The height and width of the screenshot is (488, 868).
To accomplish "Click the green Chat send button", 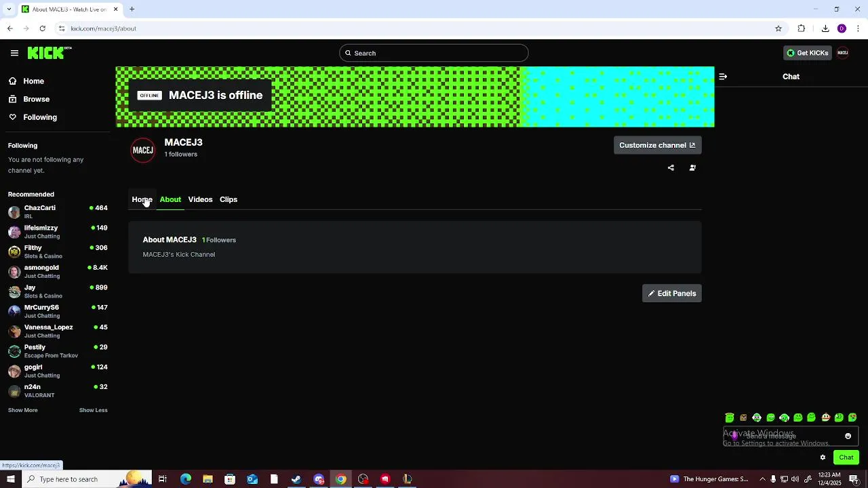I will (846, 457).
